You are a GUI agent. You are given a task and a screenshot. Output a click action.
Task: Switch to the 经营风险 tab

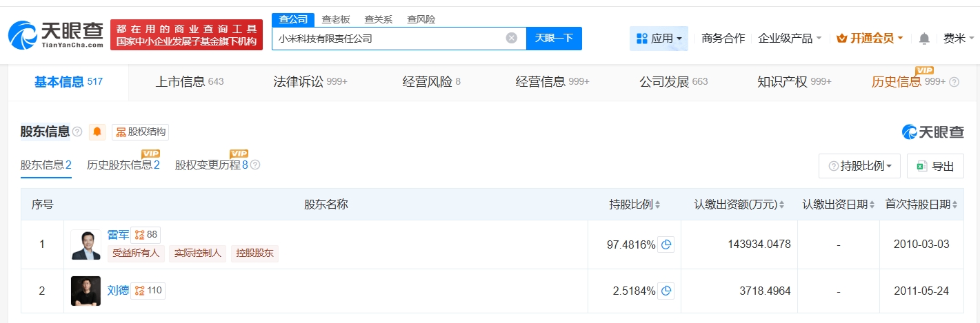[431, 82]
